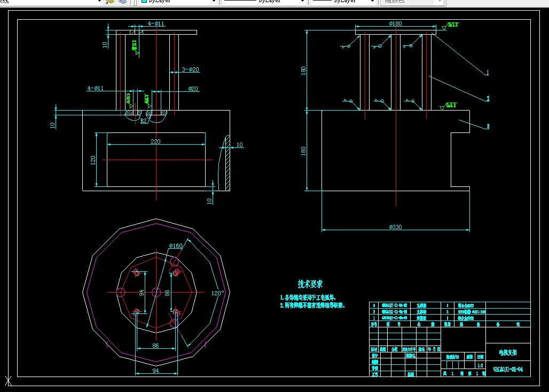Select the 120° angle dimension
The image size is (549, 392).
tap(217, 293)
